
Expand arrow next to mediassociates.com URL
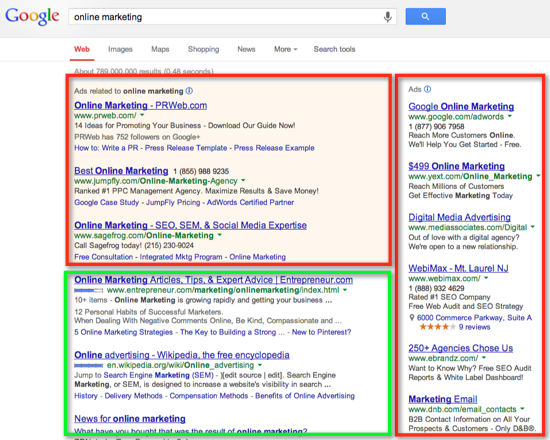532,227
